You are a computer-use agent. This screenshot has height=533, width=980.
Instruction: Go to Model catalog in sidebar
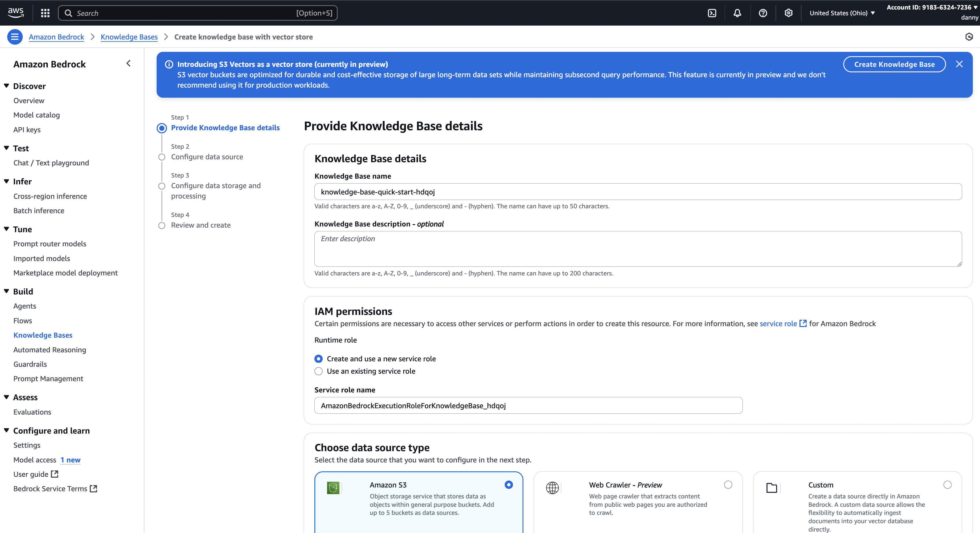pyautogui.click(x=37, y=115)
